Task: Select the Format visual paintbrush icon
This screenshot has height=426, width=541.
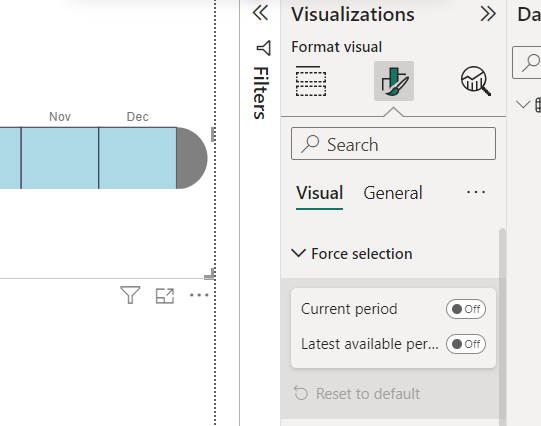Action: (394, 81)
